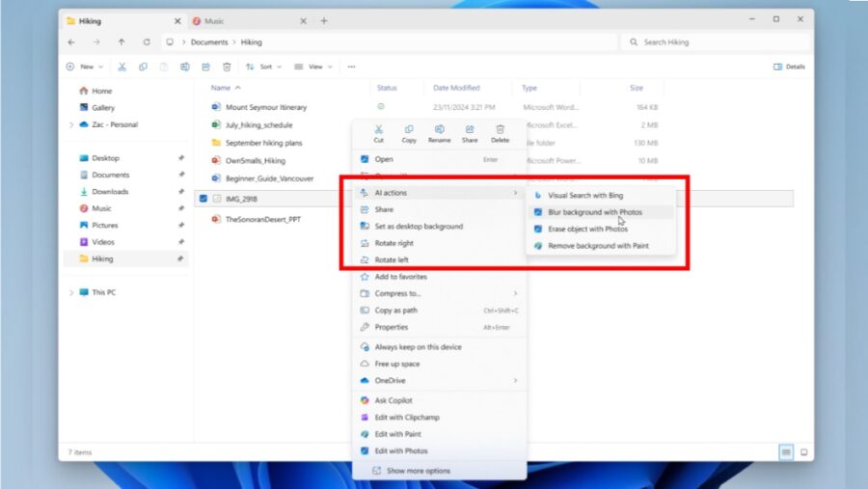
Task: Toggle the Details pane button
Action: (789, 67)
